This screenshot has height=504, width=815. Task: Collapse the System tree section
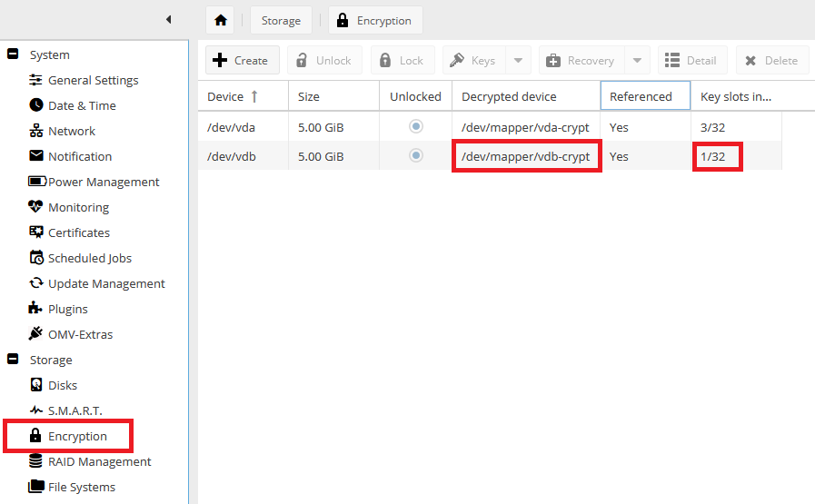[13, 54]
